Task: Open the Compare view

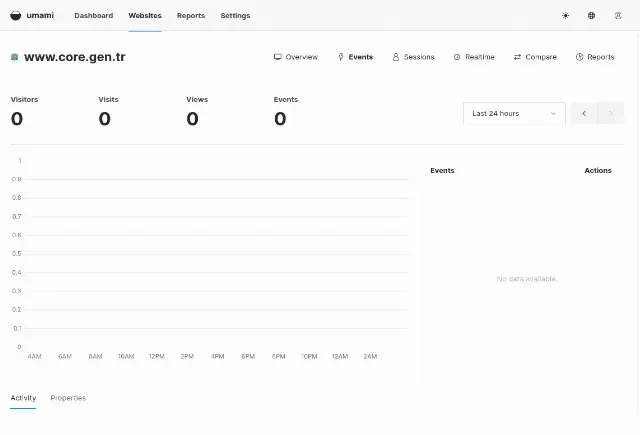Action: (x=535, y=57)
